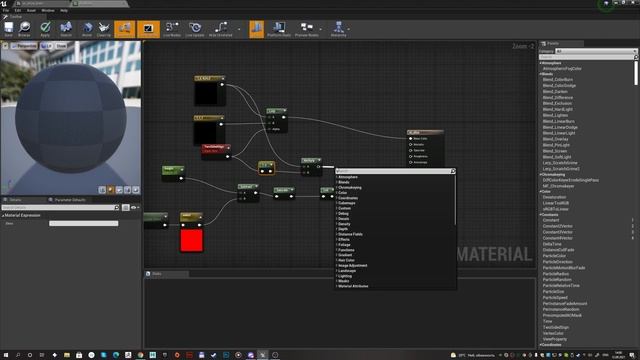
Task: Select Blend_Overlay in the Palette
Action: pyautogui.click(x=556, y=139)
